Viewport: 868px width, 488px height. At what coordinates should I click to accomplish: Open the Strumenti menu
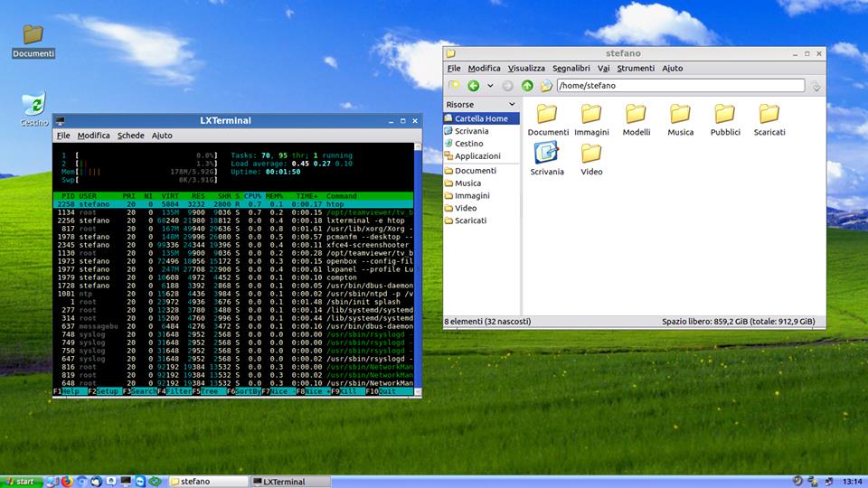636,68
